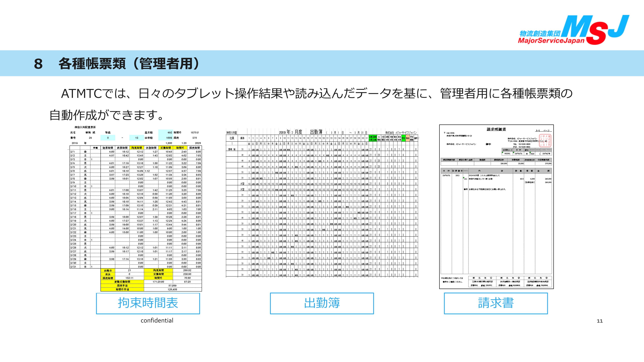Click the page number 11
644x362 pixels.
600,321
